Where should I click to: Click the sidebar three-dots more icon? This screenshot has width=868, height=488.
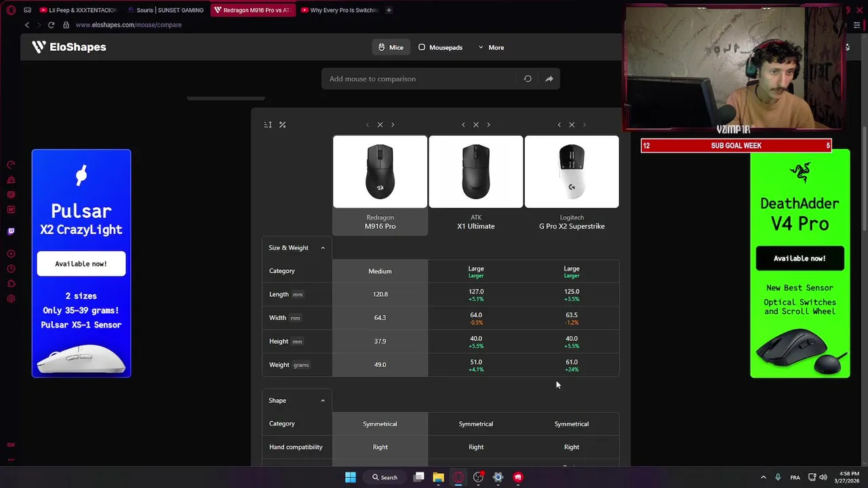pyautogui.click(x=11, y=460)
